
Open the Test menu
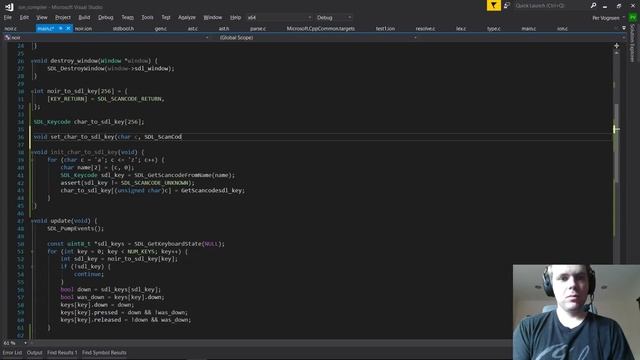[166, 18]
